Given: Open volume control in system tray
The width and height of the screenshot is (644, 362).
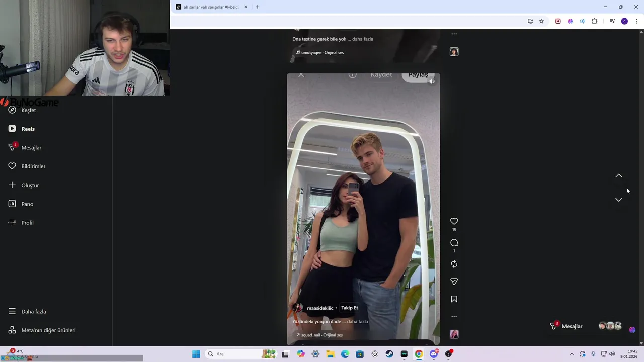Looking at the screenshot, I should 612,354.
